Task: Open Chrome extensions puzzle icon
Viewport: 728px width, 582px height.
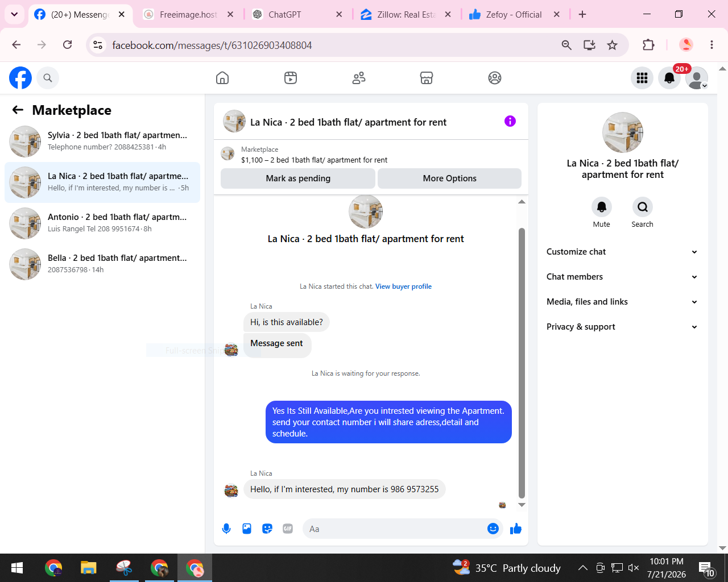Action: coord(648,45)
